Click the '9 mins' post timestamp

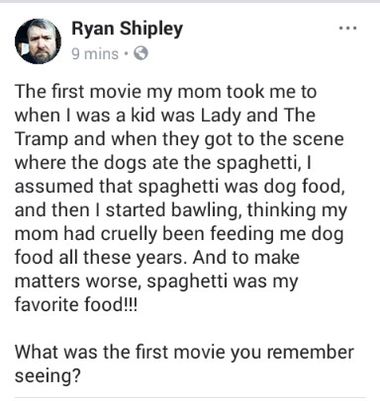(95, 54)
